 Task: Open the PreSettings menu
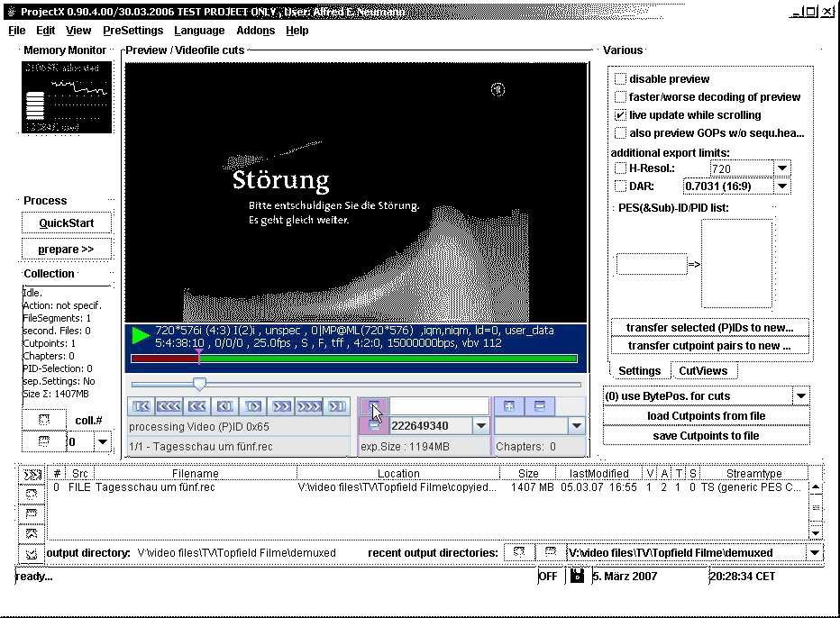pos(132,30)
